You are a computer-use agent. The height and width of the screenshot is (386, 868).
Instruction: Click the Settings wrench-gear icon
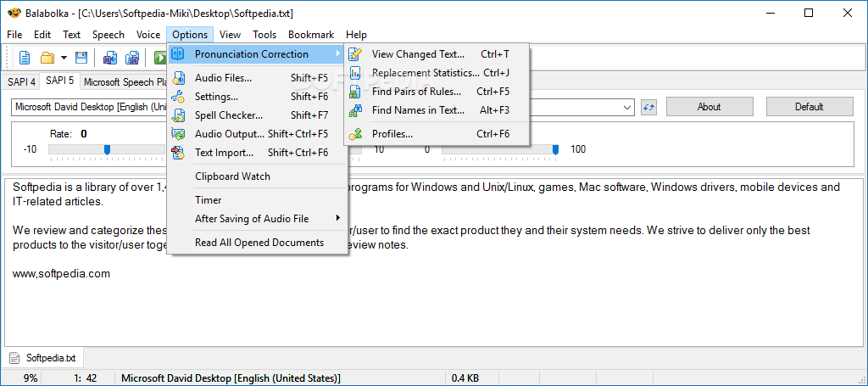coord(178,97)
